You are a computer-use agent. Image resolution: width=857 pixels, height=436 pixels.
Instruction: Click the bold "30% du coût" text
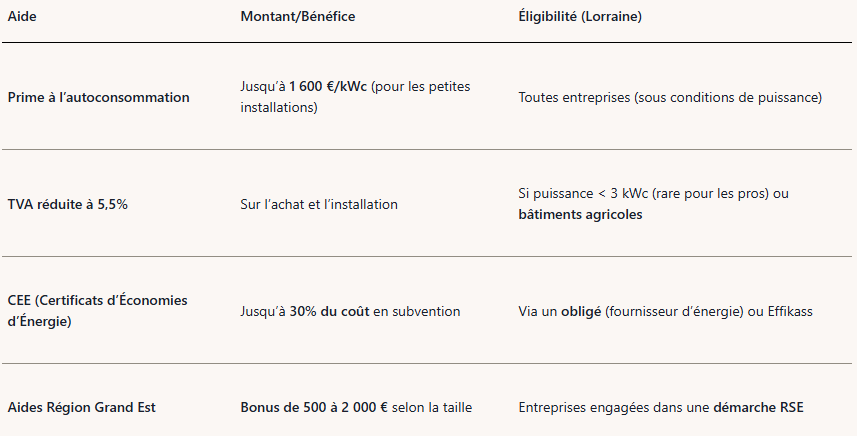329,311
